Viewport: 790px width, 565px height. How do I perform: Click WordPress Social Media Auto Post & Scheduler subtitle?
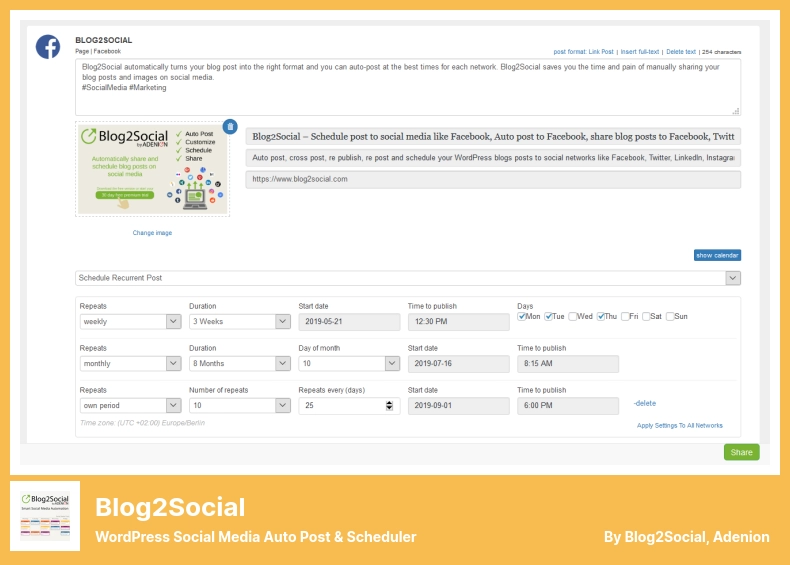(256, 537)
